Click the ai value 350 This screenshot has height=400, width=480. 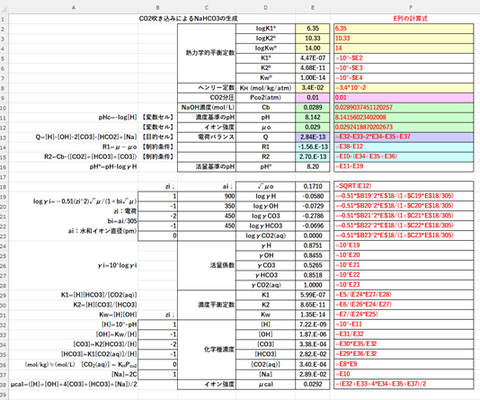[x=207, y=206]
